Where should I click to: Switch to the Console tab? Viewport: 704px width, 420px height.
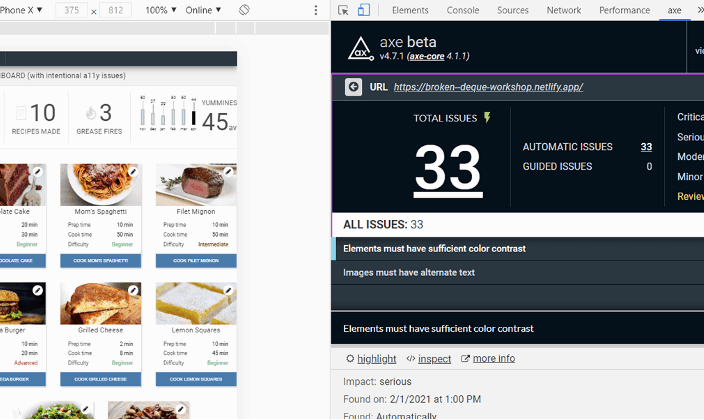point(462,10)
